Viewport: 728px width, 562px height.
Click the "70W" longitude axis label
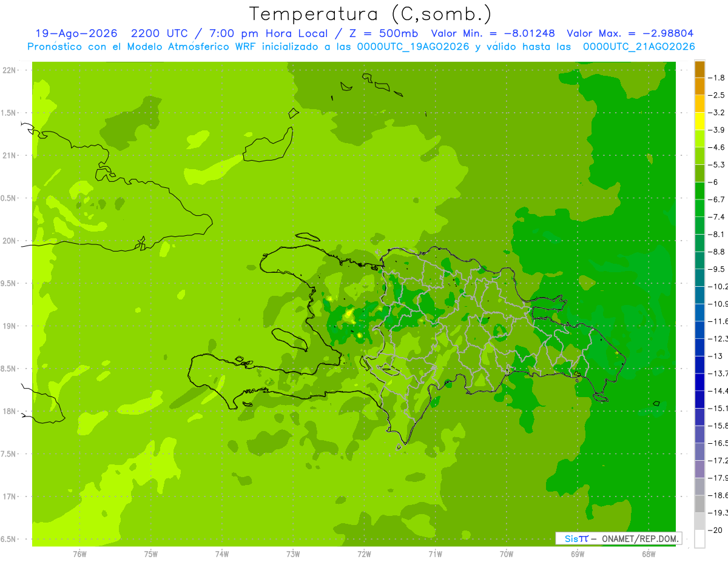tap(507, 554)
